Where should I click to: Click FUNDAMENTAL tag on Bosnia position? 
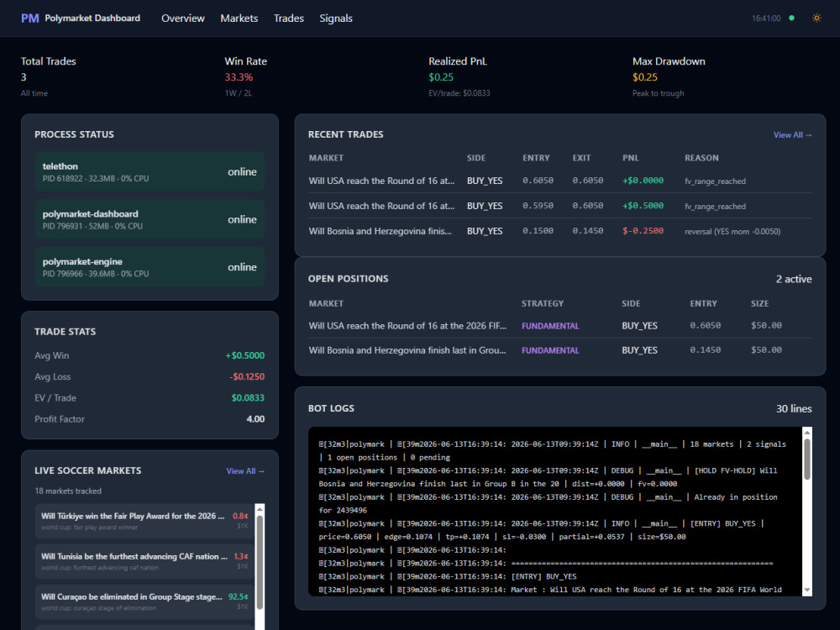(x=550, y=350)
